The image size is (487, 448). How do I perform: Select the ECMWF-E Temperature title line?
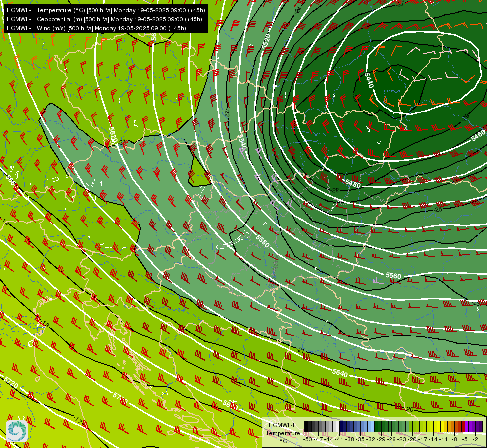coord(106,10)
